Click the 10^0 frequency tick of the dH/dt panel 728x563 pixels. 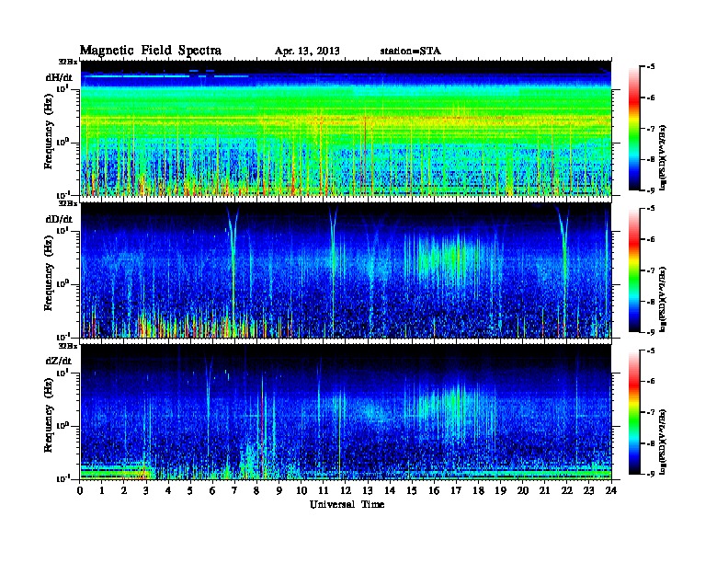click(63, 141)
